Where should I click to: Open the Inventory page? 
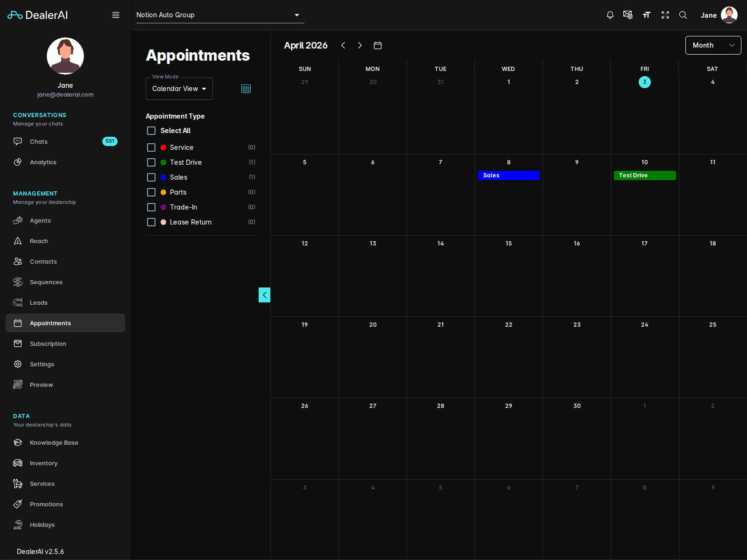coord(43,463)
